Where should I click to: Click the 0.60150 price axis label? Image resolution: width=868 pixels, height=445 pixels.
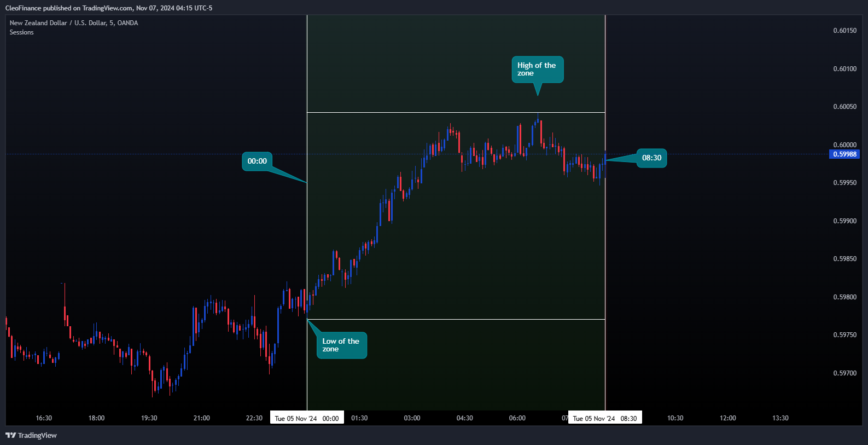(845, 31)
